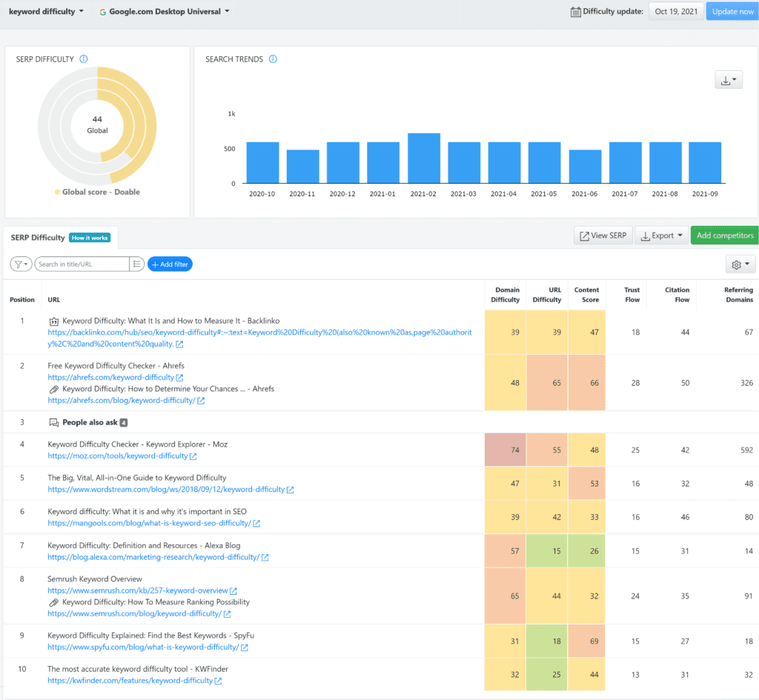Sort by Position column header
Image resolution: width=759 pixels, height=700 pixels.
tap(22, 300)
